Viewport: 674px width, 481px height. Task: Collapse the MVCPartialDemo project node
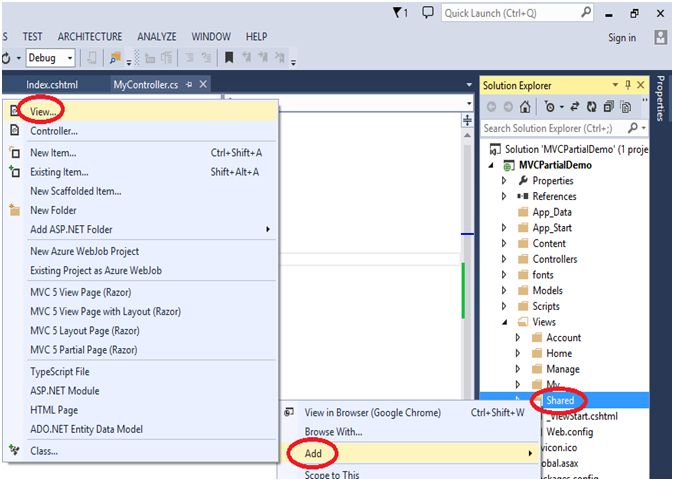(491, 165)
